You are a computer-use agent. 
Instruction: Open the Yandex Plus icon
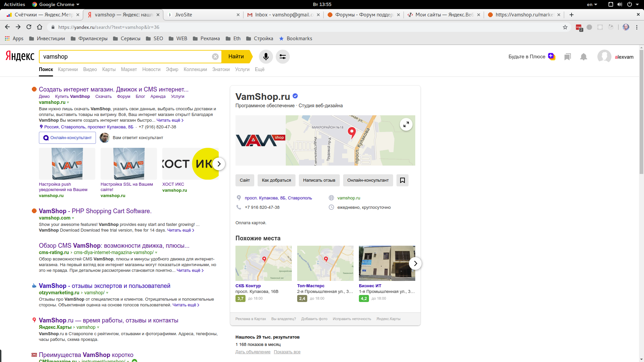click(x=551, y=56)
